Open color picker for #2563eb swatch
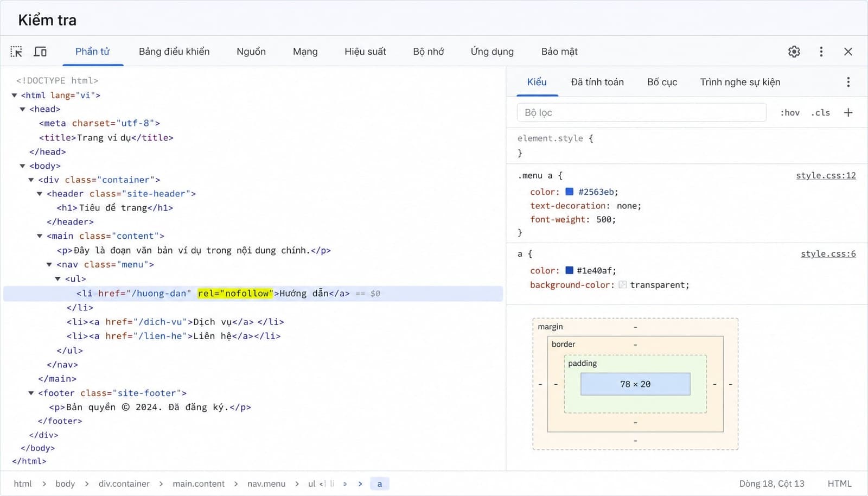868x496 pixels. (x=569, y=192)
